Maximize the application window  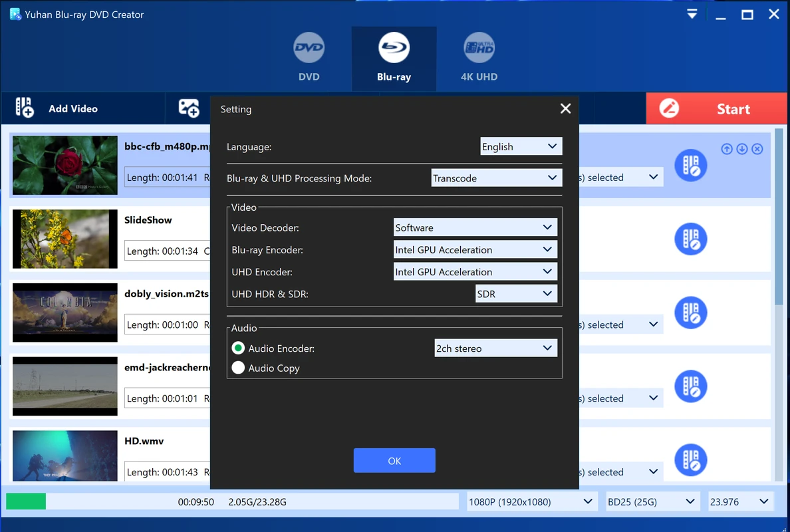point(747,14)
